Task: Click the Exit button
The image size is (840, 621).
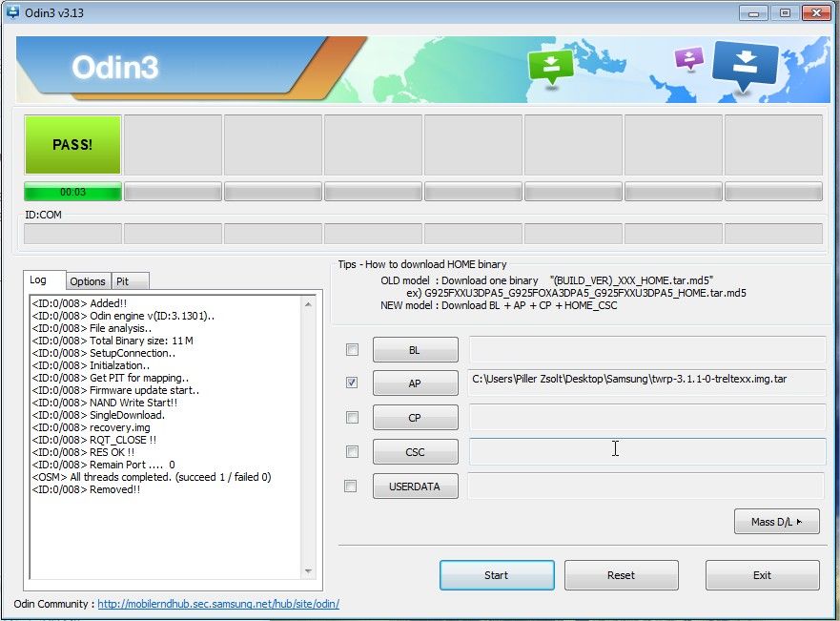Action: pos(763,575)
